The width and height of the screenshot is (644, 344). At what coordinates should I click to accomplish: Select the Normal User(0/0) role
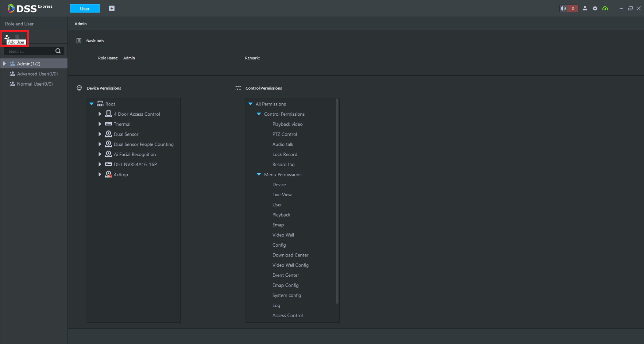35,84
